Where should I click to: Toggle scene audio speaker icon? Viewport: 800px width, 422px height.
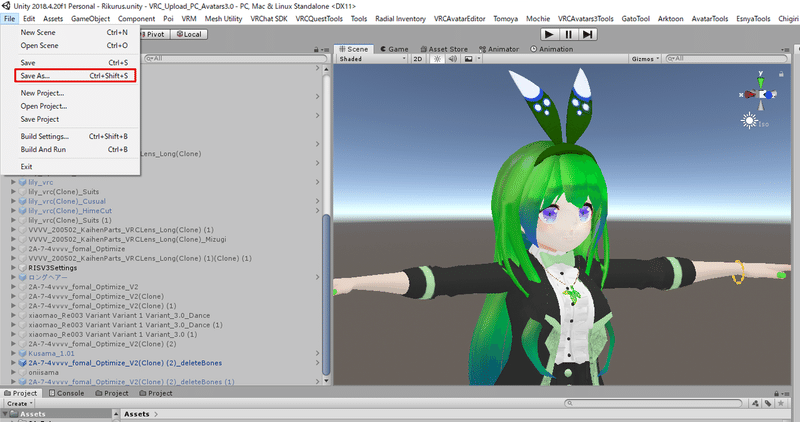pos(453,59)
